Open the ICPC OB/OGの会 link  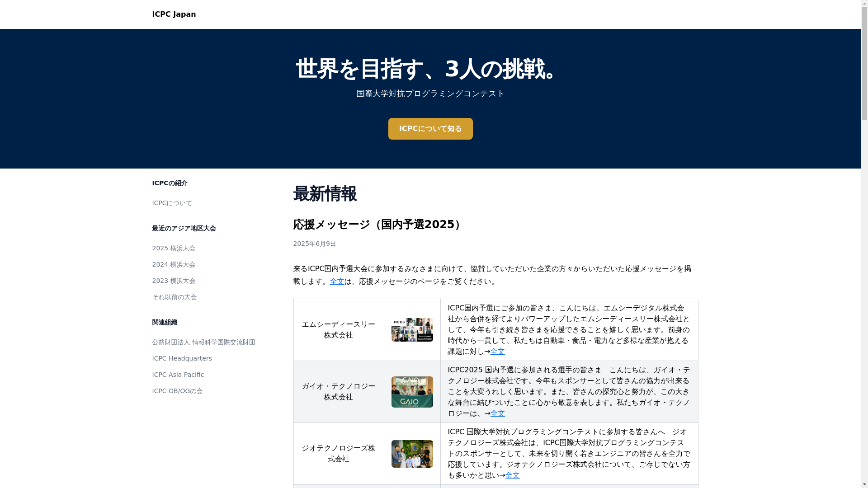pos(177,391)
